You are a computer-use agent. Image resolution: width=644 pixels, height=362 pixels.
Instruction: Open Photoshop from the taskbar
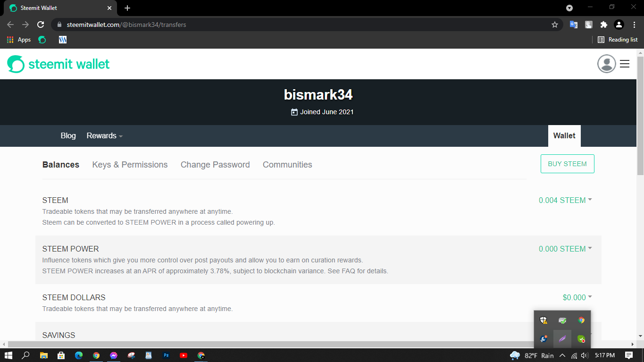(166, 355)
